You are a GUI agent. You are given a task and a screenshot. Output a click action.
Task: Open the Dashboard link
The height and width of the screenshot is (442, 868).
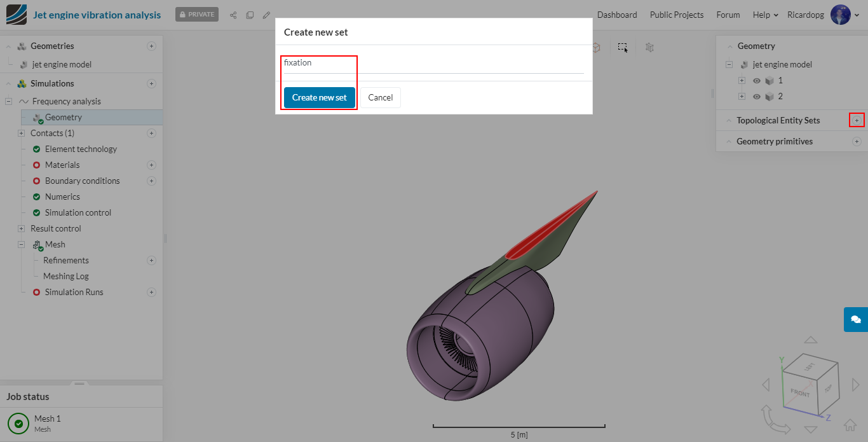[x=617, y=15]
